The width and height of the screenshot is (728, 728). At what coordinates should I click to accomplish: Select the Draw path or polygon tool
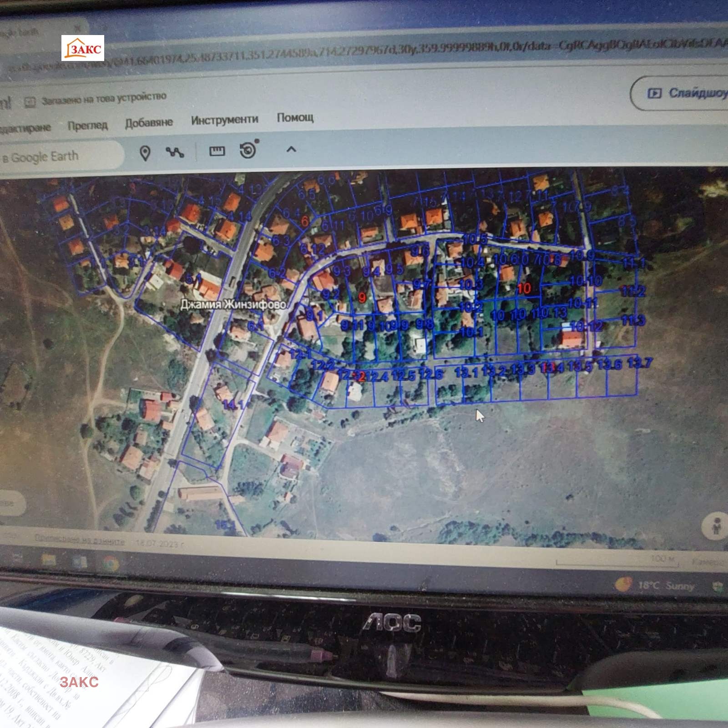point(175,152)
